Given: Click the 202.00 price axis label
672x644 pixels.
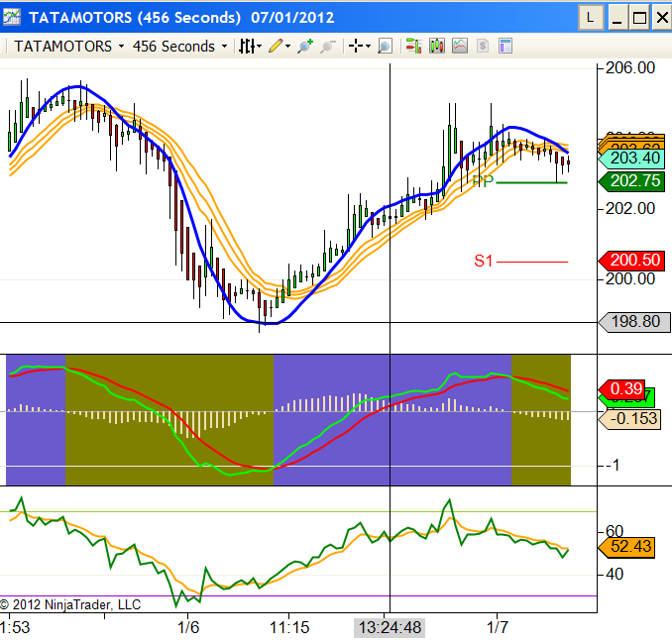Looking at the screenshot, I should click(630, 209).
